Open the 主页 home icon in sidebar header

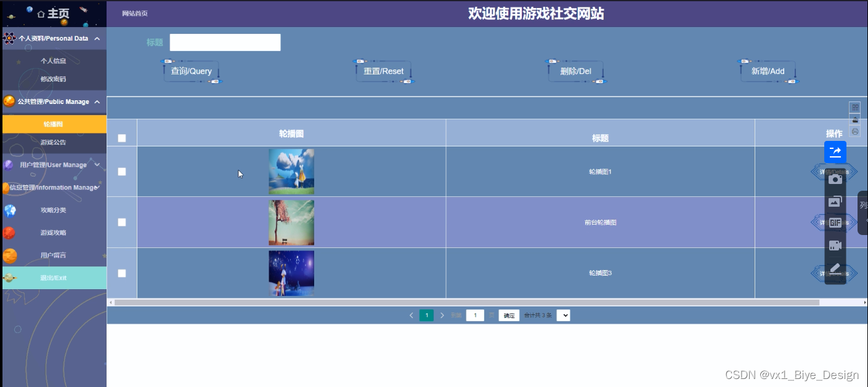pyautogui.click(x=41, y=14)
